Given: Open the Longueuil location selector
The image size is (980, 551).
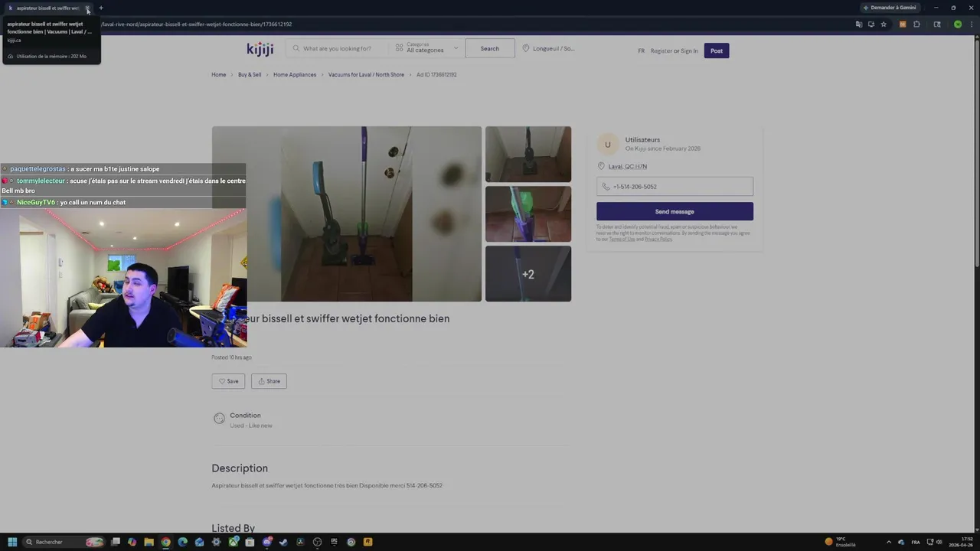Looking at the screenshot, I should click(548, 48).
